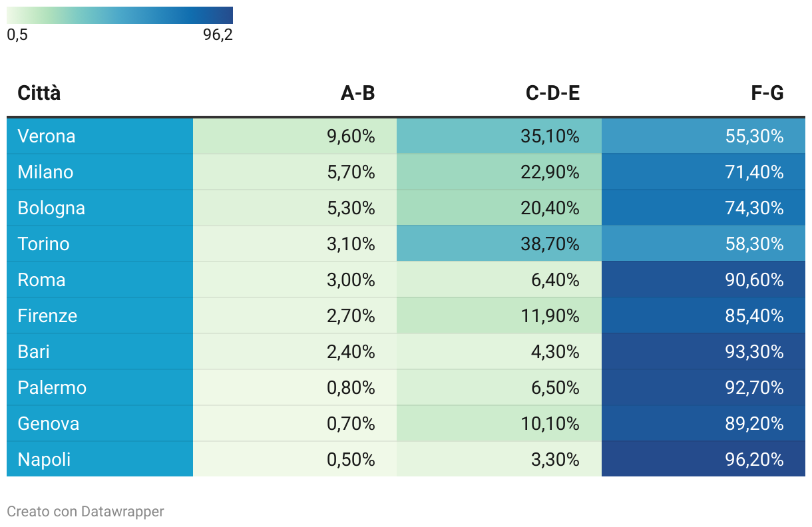Screen dimensions: 812x527
Task: Select the F-G column header
Action: click(x=767, y=93)
